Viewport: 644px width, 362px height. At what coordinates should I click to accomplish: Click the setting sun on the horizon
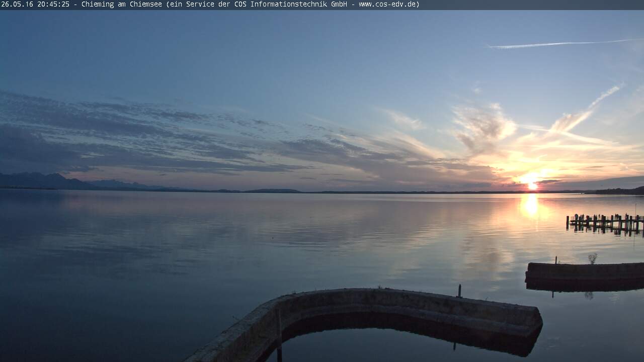(x=532, y=186)
